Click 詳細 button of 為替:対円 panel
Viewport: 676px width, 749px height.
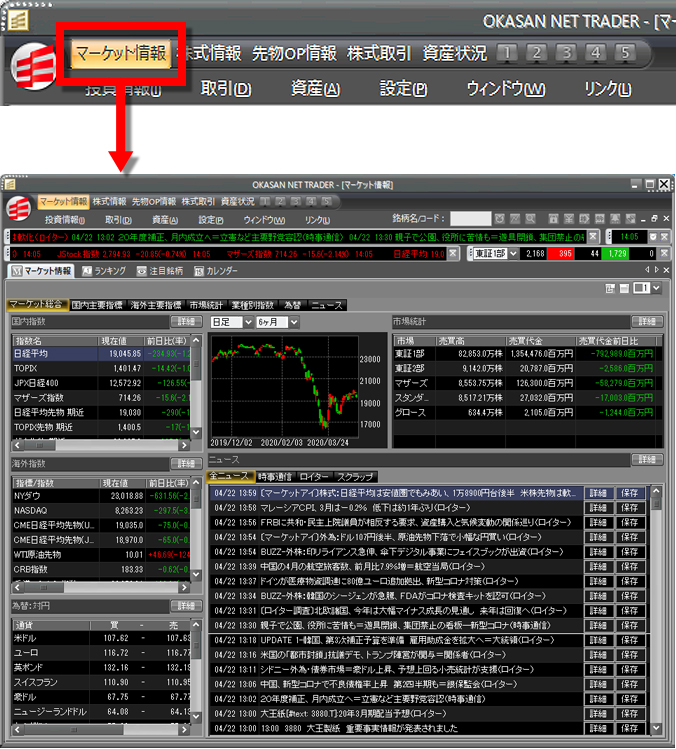tap(186, 606)
